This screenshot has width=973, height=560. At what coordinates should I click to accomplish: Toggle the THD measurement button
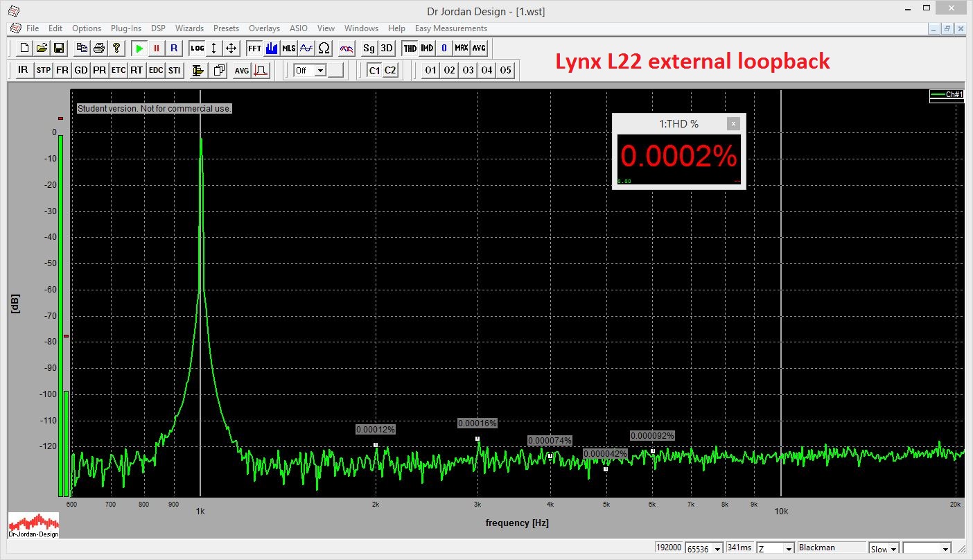click(410, 48)
